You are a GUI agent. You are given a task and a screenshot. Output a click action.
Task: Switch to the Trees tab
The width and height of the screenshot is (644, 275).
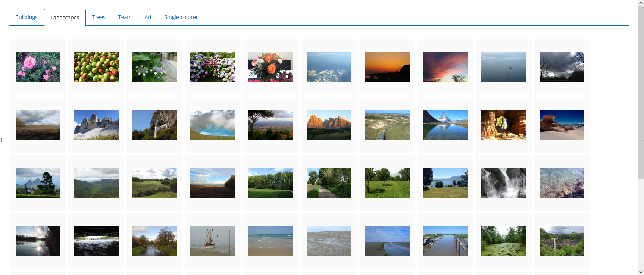point(99,17)
